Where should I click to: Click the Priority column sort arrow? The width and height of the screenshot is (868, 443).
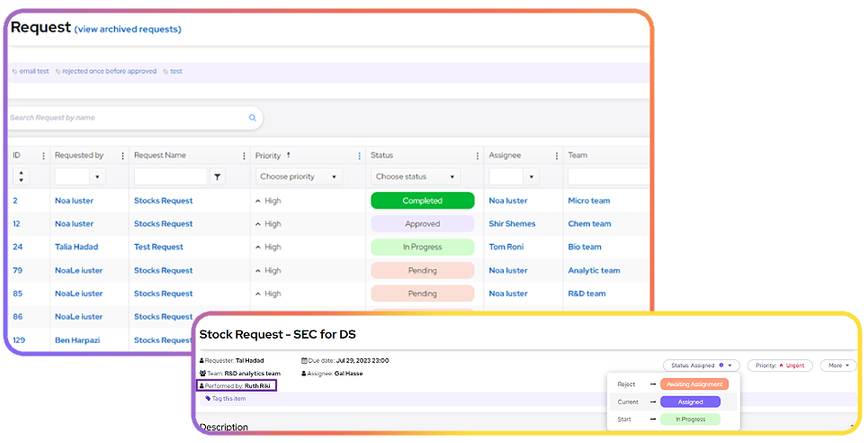pos(289,155)
